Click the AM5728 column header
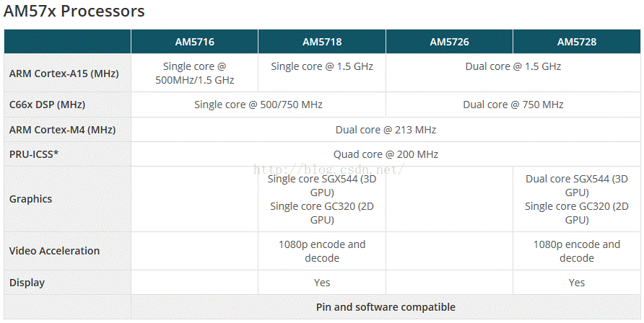The width and height of the screenshot is (644, 323). tap(577, 42)
